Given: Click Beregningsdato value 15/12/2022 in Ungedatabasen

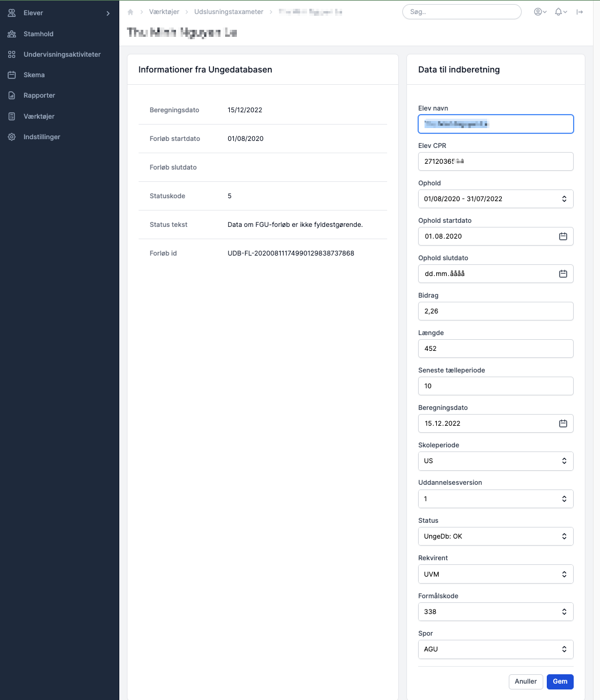Looking at the screenshot, I should 244,111.
